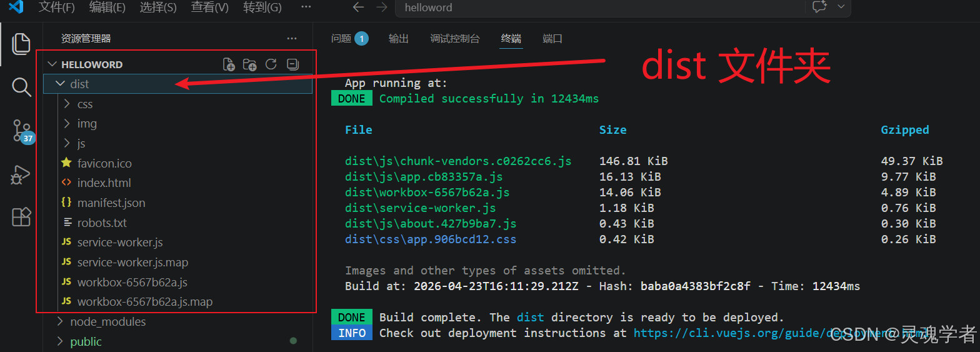Collapse all folders in explorer
This screenshot has height=352, width=980.
(x=292, y=64)
